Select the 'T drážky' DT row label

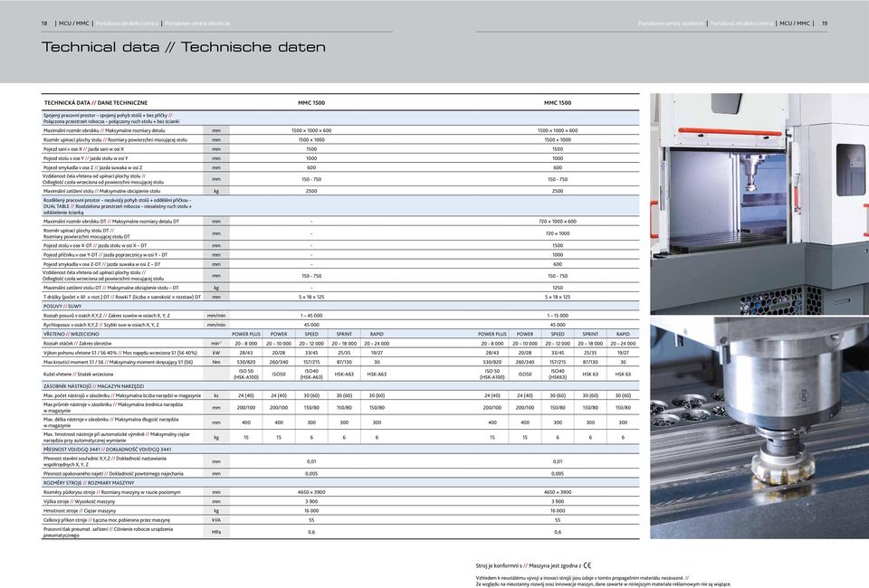[122, 298]
